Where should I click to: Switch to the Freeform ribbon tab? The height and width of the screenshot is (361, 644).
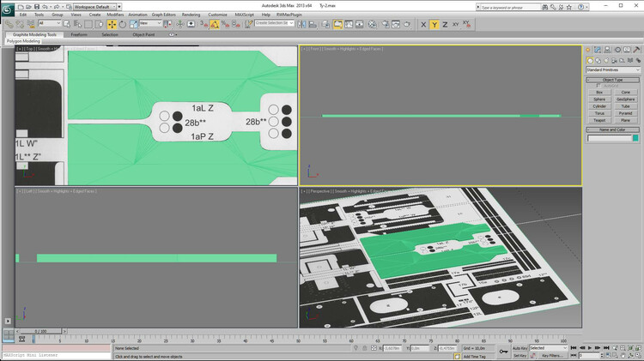[x=78, y=35]
